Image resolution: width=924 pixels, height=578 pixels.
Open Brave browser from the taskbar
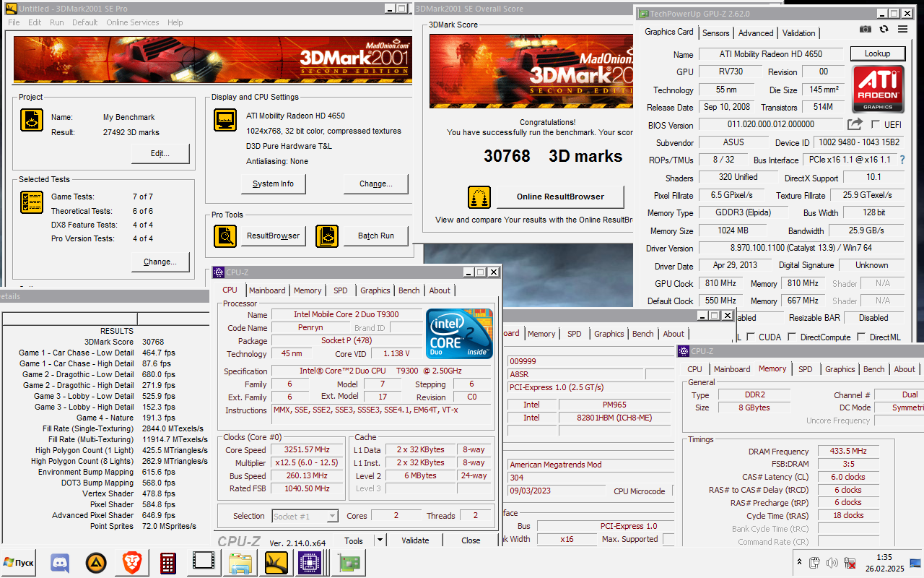tap(131, 563)
